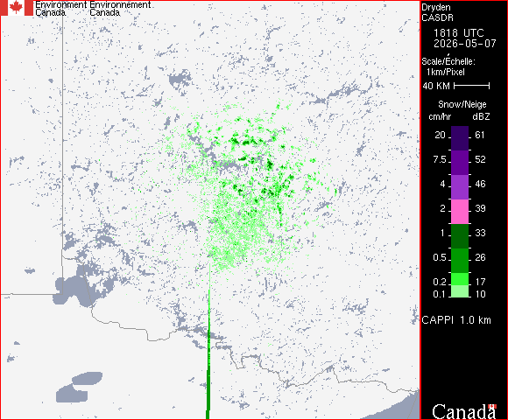Click the pink 39 dBZ legend color
The image size is (508, 420).
pos(460,212)
